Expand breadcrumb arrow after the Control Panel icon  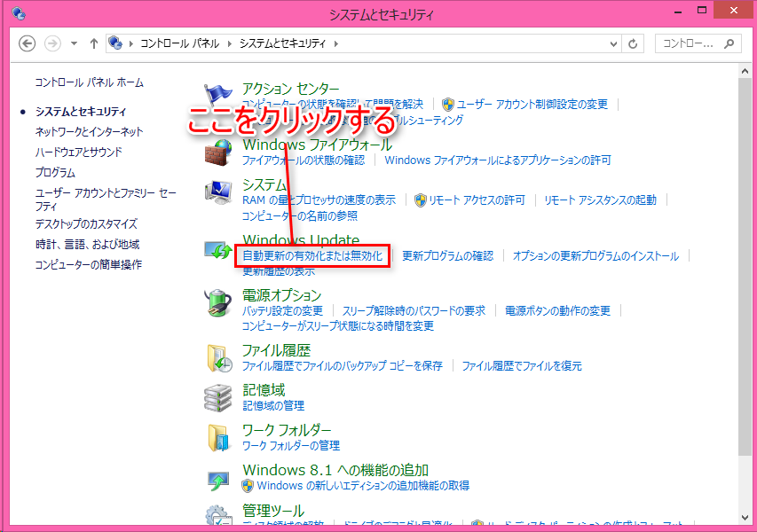click(130, 43)
